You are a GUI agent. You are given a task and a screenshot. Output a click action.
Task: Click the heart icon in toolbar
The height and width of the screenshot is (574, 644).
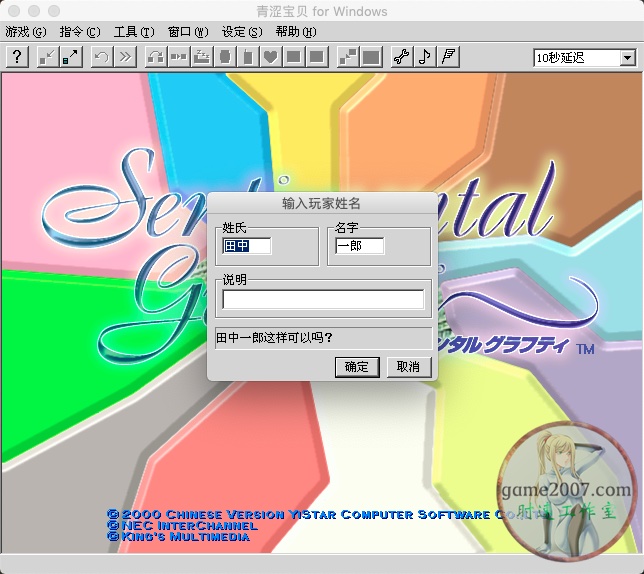point(271,57)
